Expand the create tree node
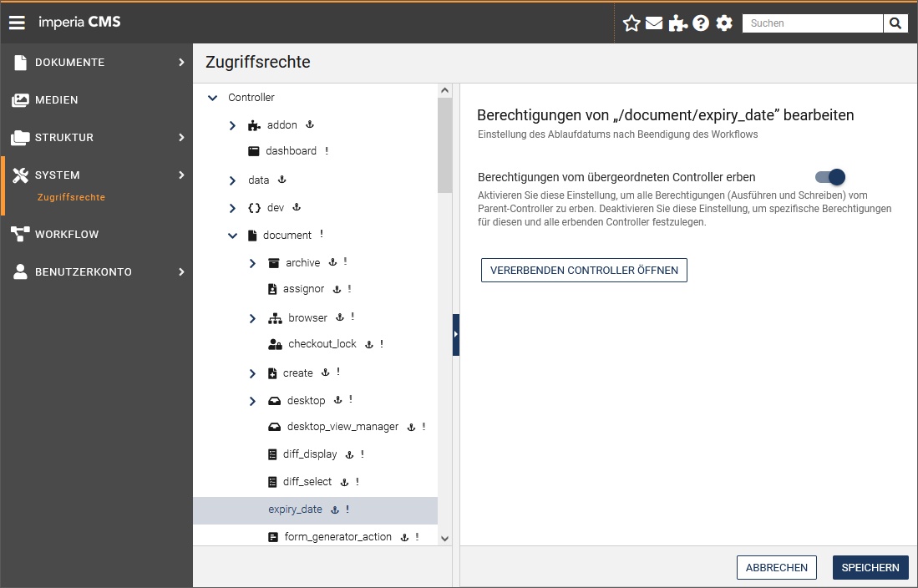 pyautogui.click(x=252, y=373)
